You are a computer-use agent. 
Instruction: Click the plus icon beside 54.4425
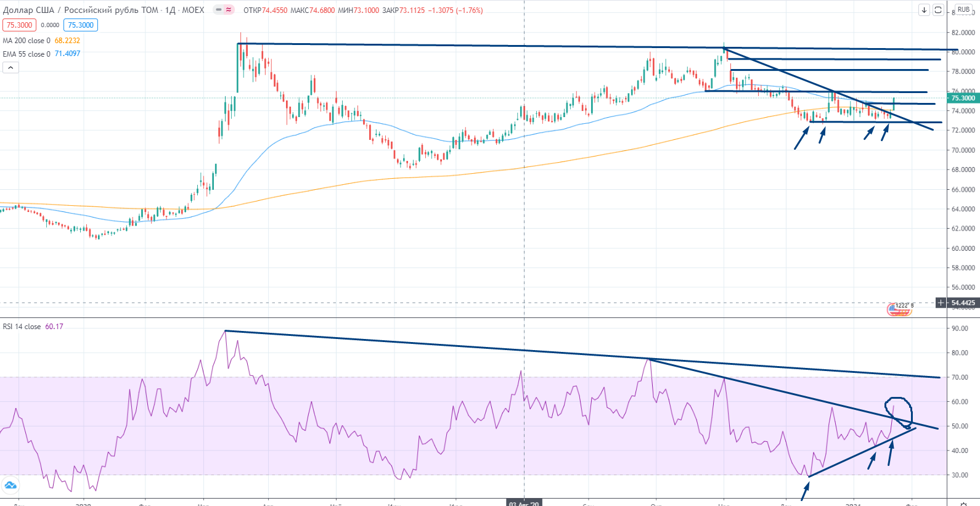coord(941,303)
